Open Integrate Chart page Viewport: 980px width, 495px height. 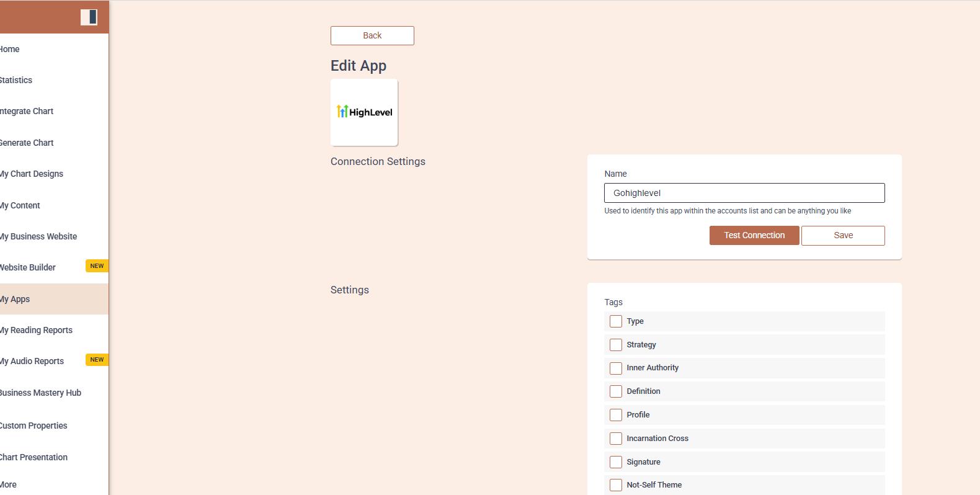point(26,111)
